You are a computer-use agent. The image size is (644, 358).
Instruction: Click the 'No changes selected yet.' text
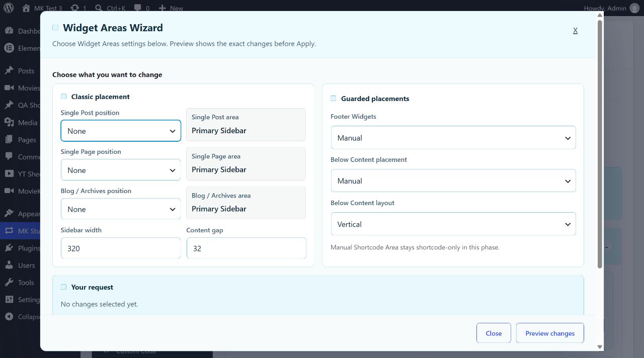pos(99,304)
